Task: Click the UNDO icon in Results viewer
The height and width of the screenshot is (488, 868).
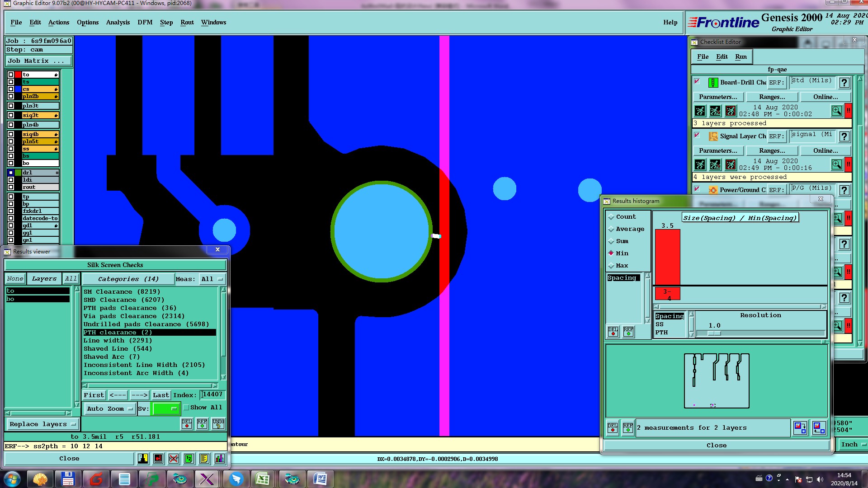Action: tap(218, 424)
